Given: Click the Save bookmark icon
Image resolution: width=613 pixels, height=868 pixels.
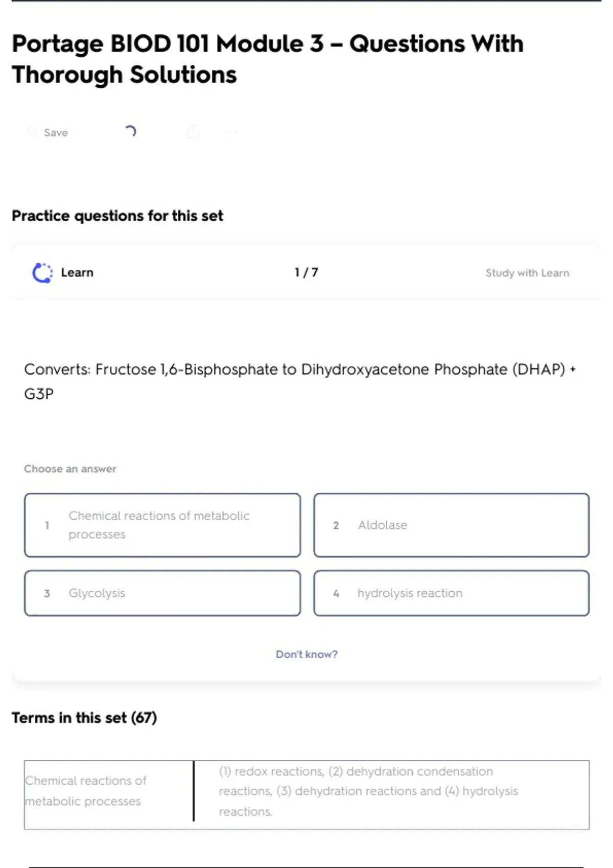Looking at the screenshot, I should coord(32,132).
